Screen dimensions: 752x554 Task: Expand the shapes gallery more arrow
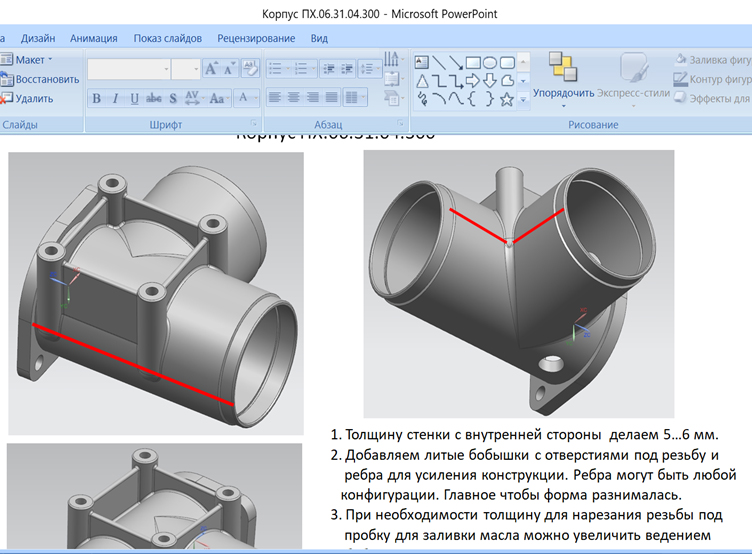523,98
